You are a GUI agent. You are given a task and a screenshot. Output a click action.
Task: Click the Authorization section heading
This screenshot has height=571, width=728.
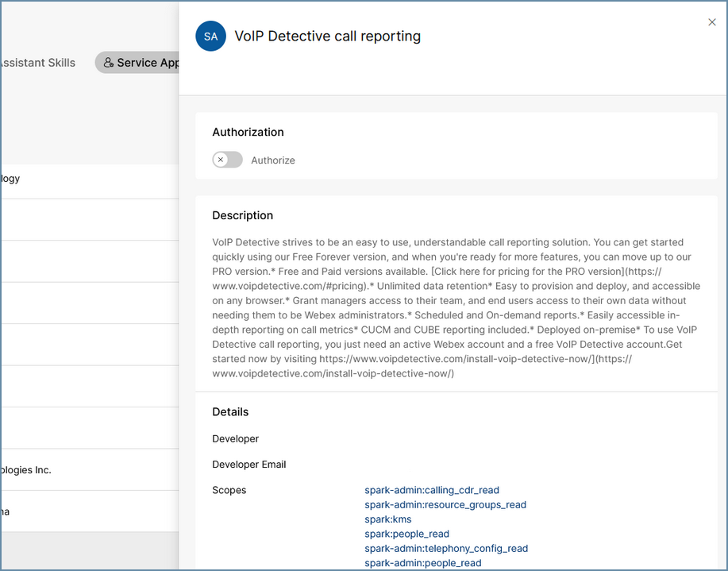(248, 132)
